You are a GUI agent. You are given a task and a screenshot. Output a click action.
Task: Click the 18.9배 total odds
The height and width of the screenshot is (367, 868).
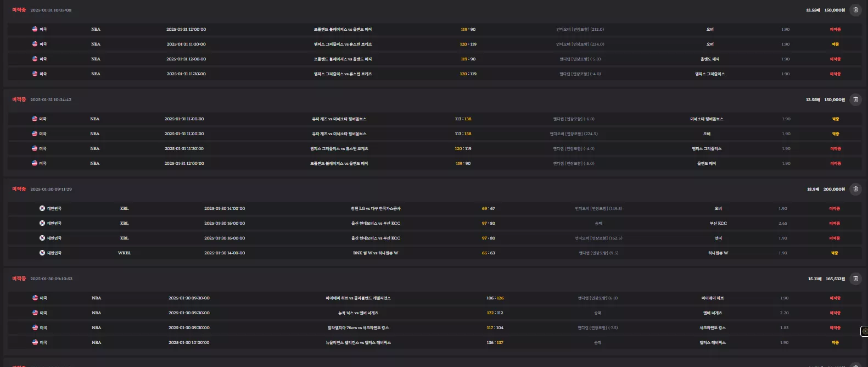pos(813,190)
